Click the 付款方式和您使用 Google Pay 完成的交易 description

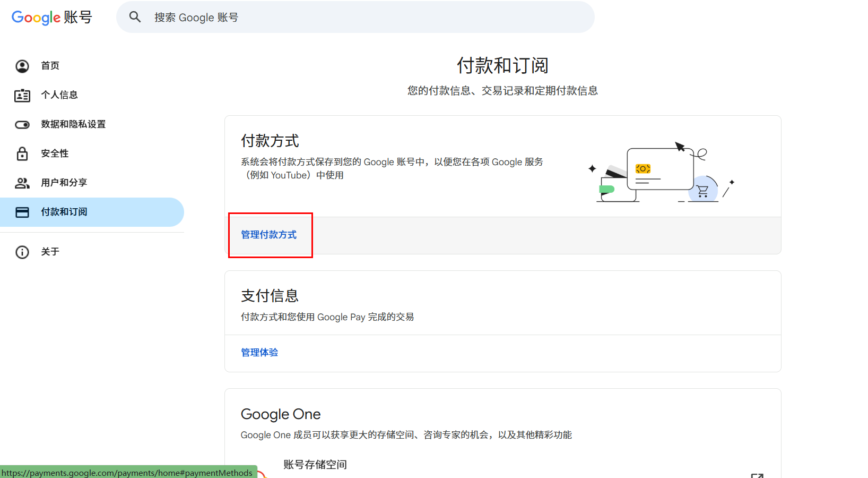(327, 317)
